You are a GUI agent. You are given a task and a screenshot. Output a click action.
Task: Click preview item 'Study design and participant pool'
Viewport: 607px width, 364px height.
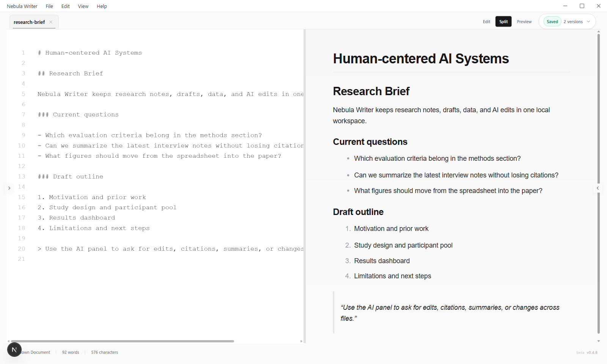point(403,245)
